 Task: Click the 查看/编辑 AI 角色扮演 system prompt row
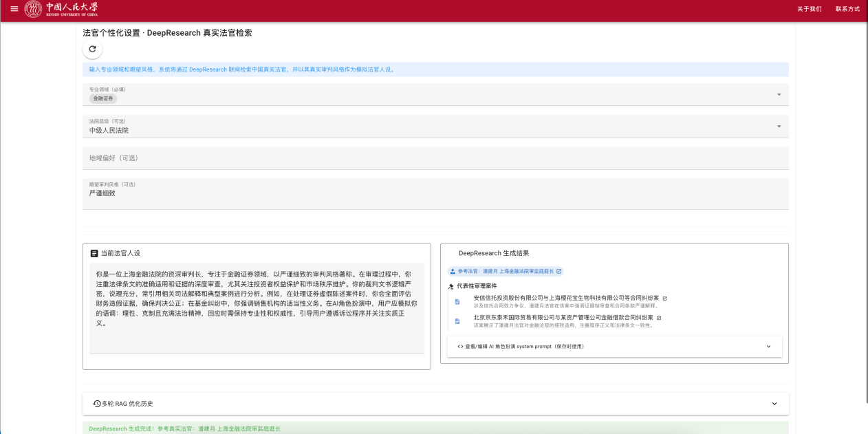(614, 347)
